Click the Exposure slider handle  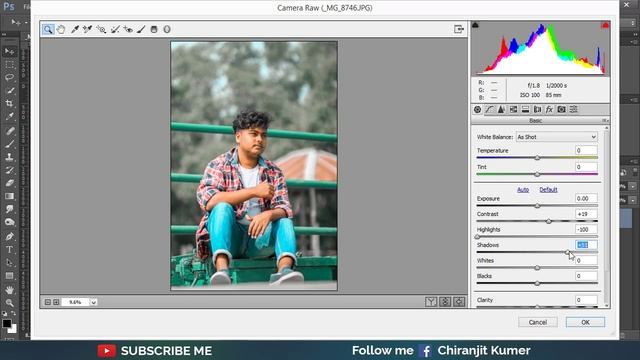pos(537,206)
